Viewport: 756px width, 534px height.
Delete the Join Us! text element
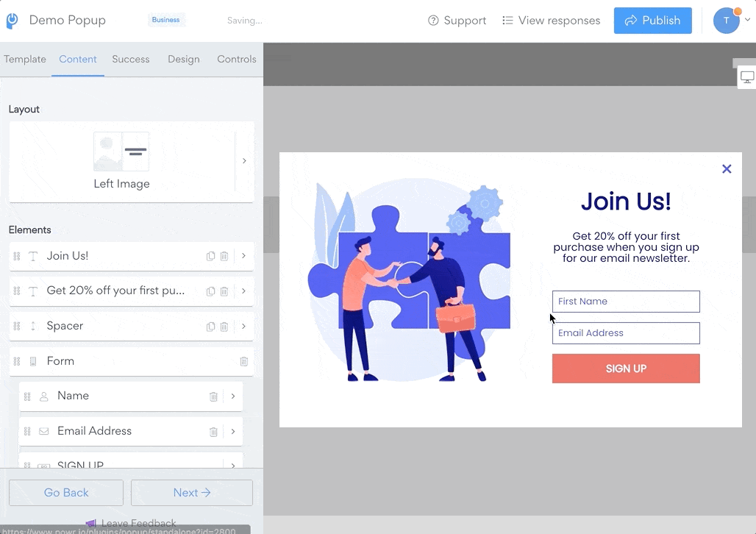point(224,256)
